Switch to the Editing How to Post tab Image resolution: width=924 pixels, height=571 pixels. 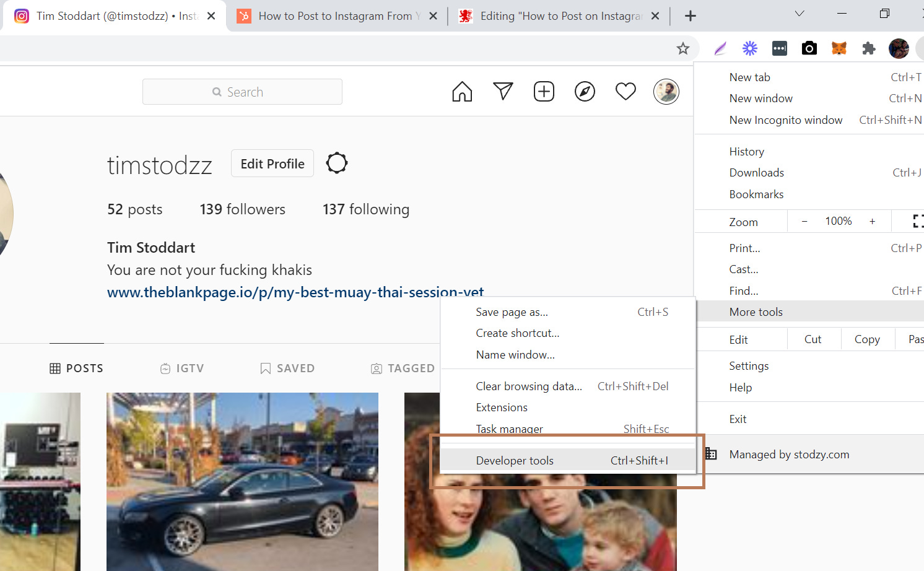[x=559, y=16]
